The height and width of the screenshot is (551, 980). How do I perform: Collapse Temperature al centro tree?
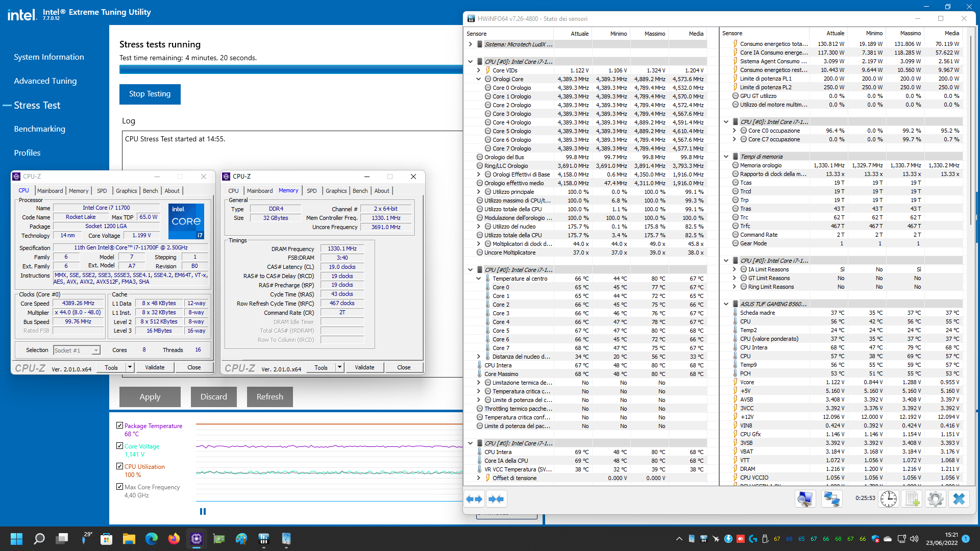478,279
